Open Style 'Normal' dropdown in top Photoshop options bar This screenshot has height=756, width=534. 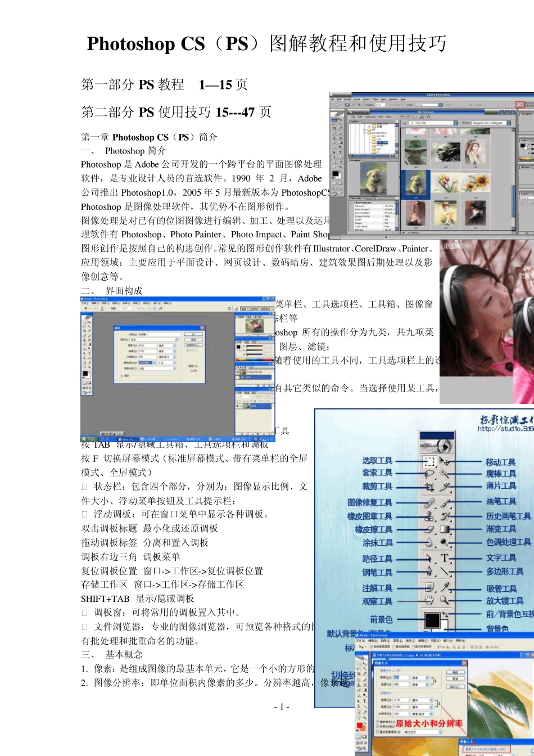point(440,105)
